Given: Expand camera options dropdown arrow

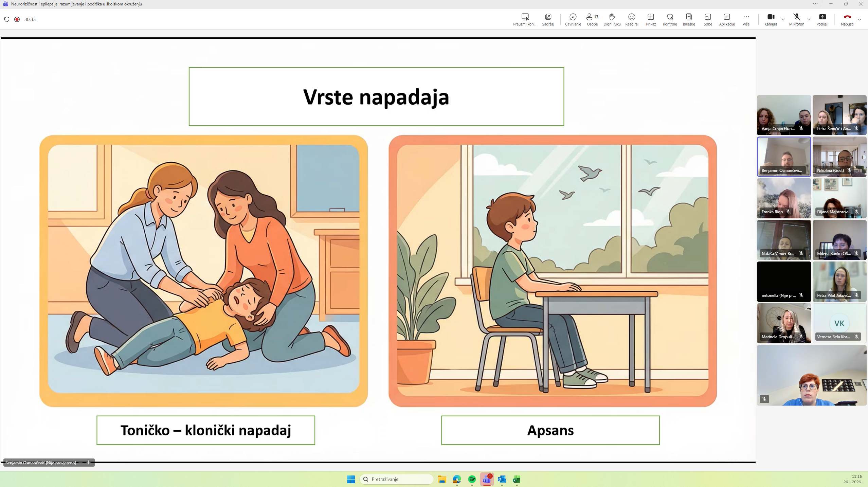Looking at the screenshot, I should click(783, 19).
